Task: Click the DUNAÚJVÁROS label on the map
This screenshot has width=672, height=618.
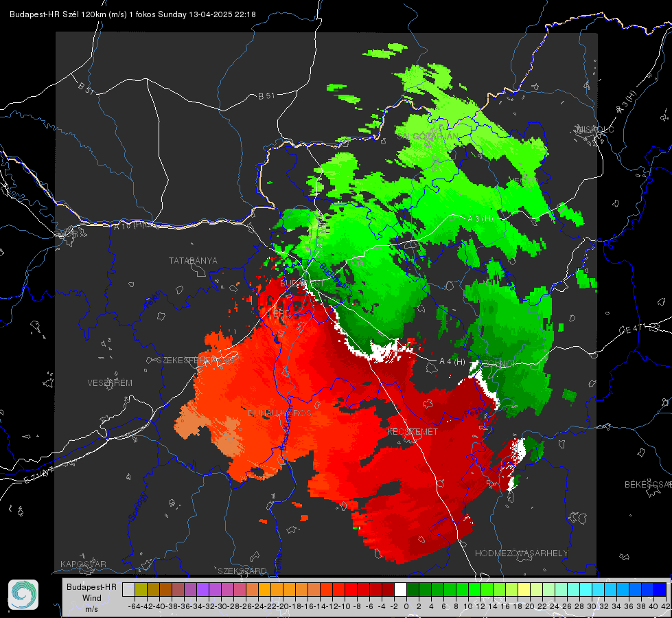Action: click(279, 413)
